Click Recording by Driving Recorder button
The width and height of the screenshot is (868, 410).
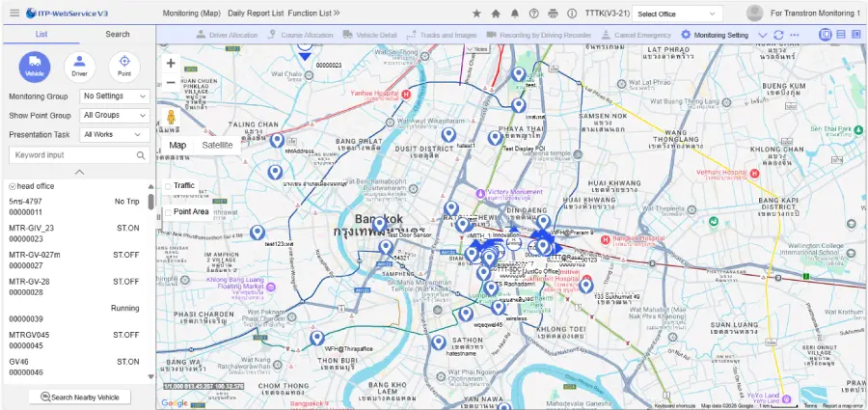[538, 35]
